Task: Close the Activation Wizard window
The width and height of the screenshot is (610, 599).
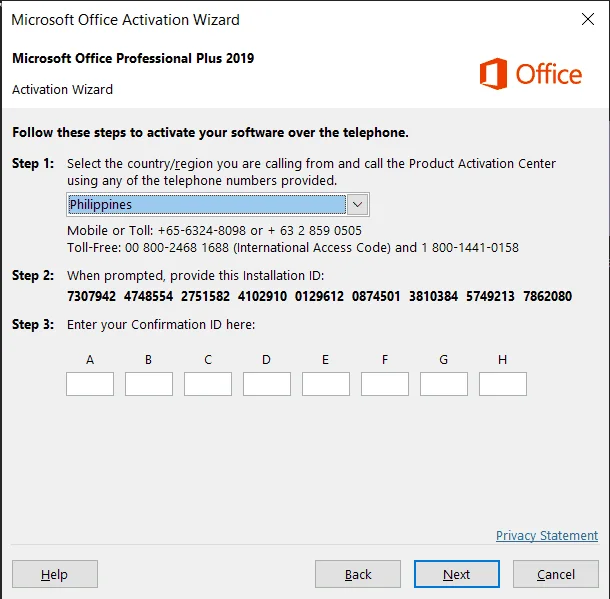Action: 587,19
